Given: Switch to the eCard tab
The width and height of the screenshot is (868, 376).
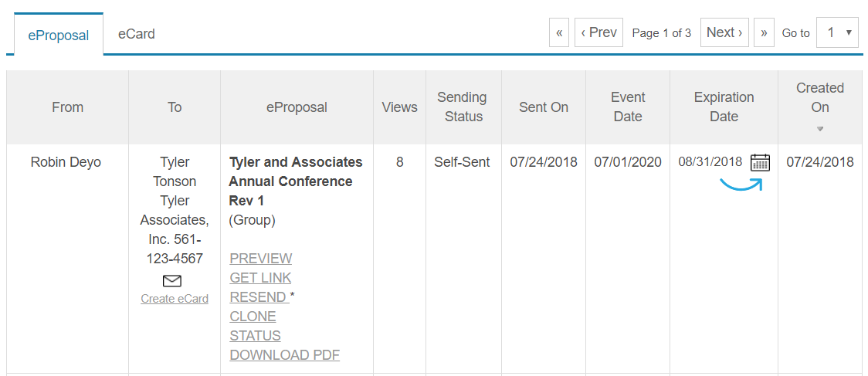Looking at the screenshot, I should tap(136, 34).
